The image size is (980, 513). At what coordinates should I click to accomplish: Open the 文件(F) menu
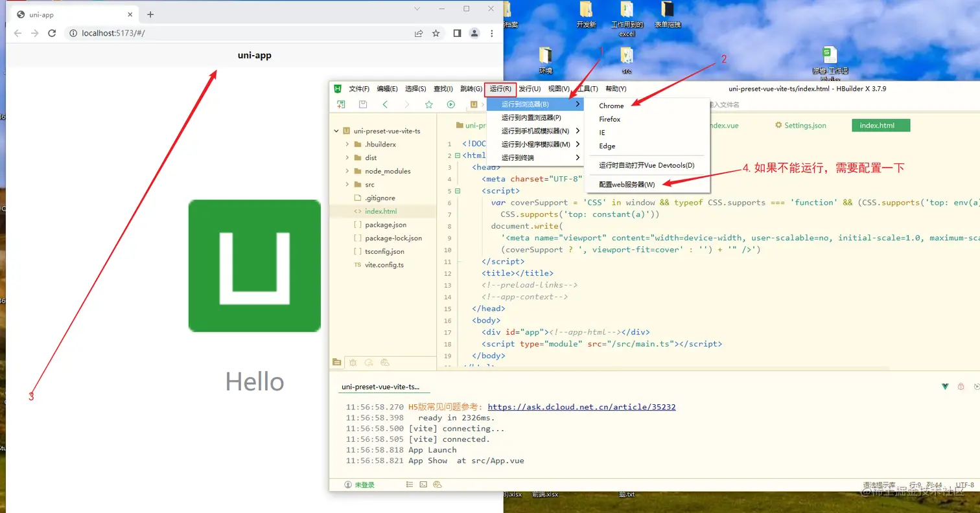[359, 89]
